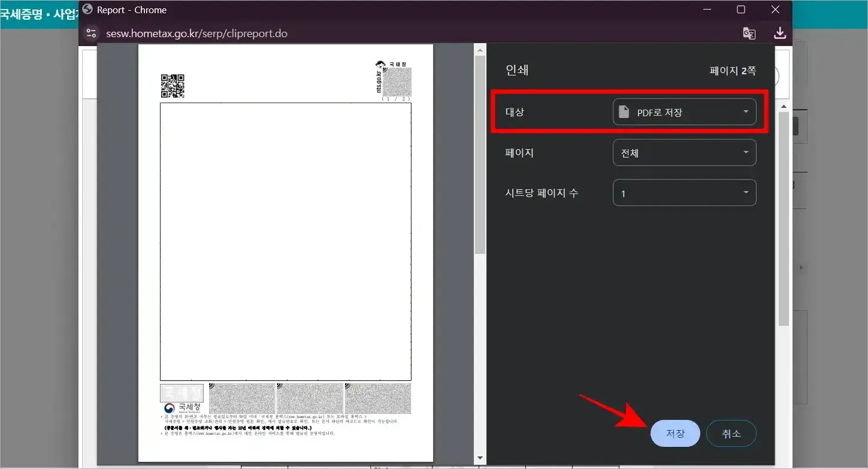The width and height of the screenshot is (868, 469).
Task: Open the Google Translate icon in address bar
Action: (x=749, y=34)
